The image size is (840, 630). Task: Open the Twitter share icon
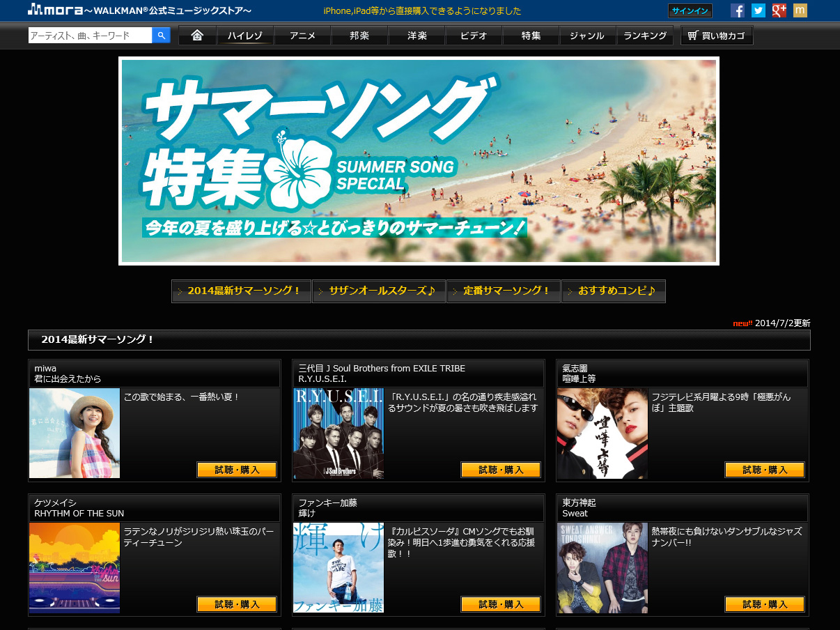(759, 10)
